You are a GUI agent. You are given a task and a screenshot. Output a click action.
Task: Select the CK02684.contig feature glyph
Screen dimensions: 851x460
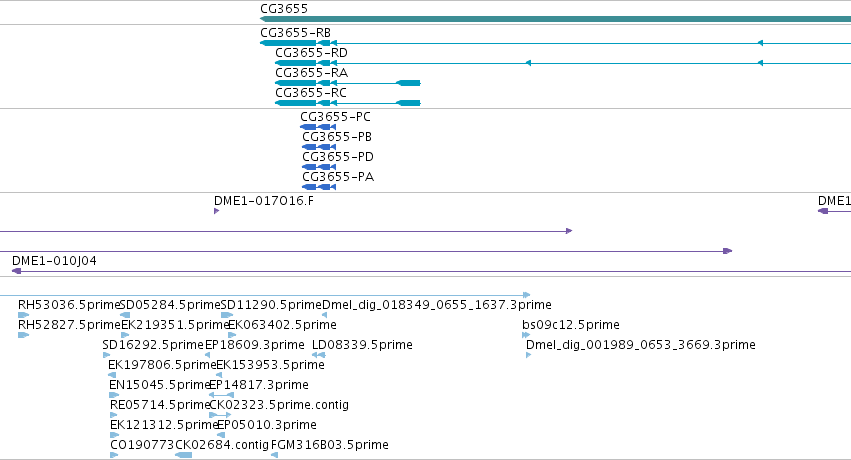coord(183,455)
